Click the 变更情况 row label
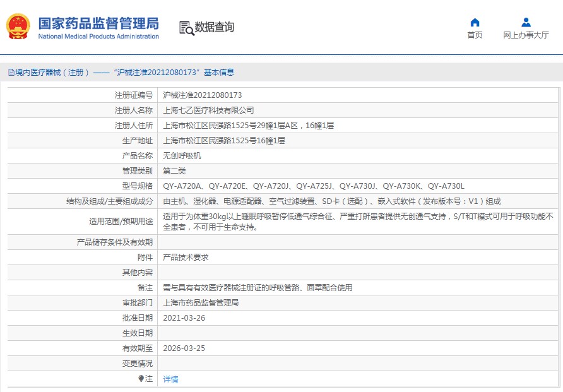 (x=138, y=364)
